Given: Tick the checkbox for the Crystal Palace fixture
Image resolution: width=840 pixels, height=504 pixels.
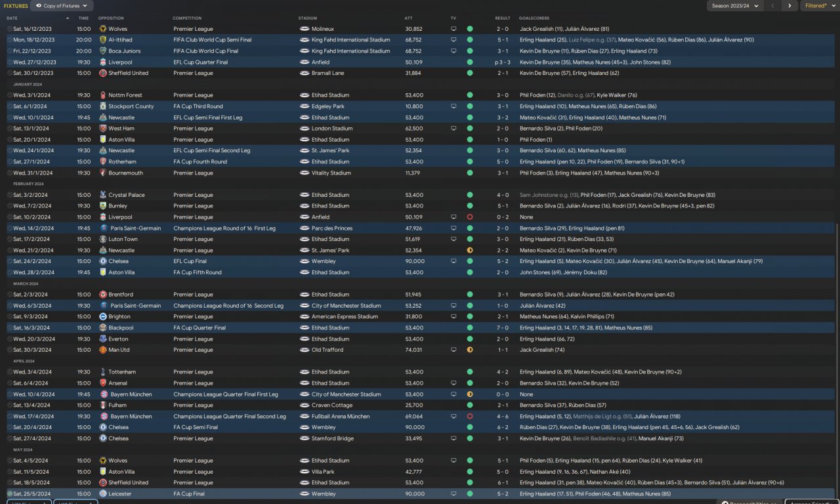Looking at the screenshot, I should [x=10, y=195].
